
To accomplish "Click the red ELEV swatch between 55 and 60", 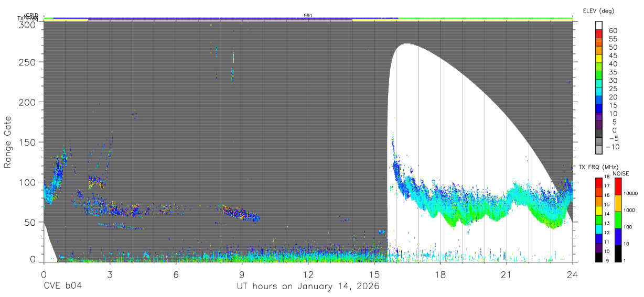I will (599, 34).
